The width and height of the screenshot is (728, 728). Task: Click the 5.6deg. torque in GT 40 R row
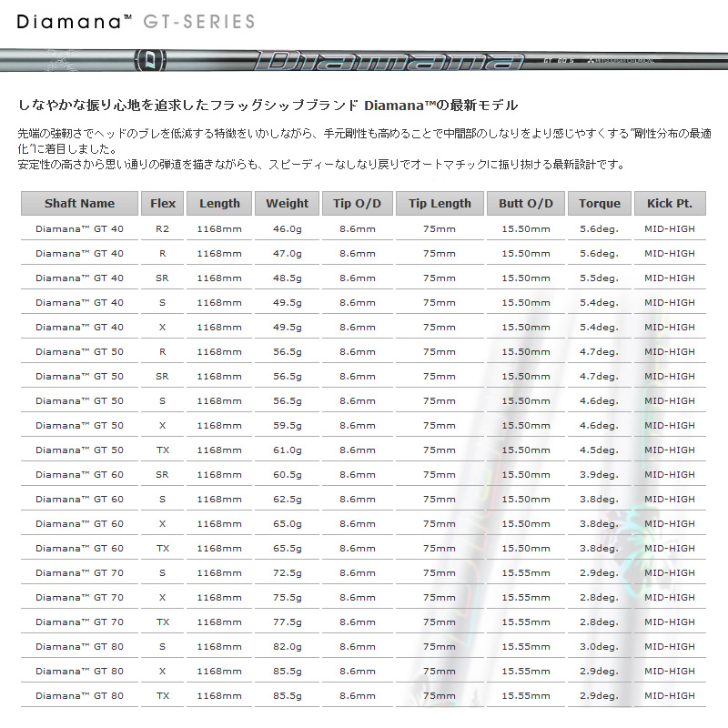[x=600, y=254]
